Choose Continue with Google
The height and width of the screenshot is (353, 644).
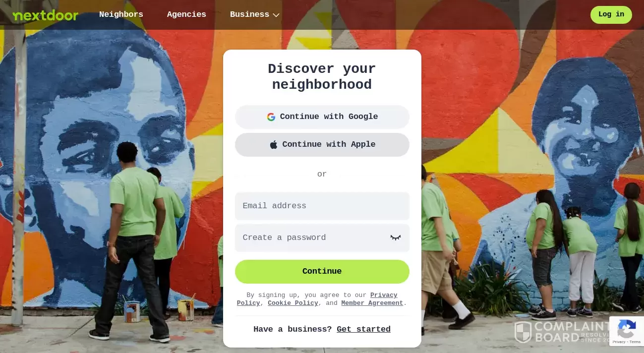tap(322, 117)
